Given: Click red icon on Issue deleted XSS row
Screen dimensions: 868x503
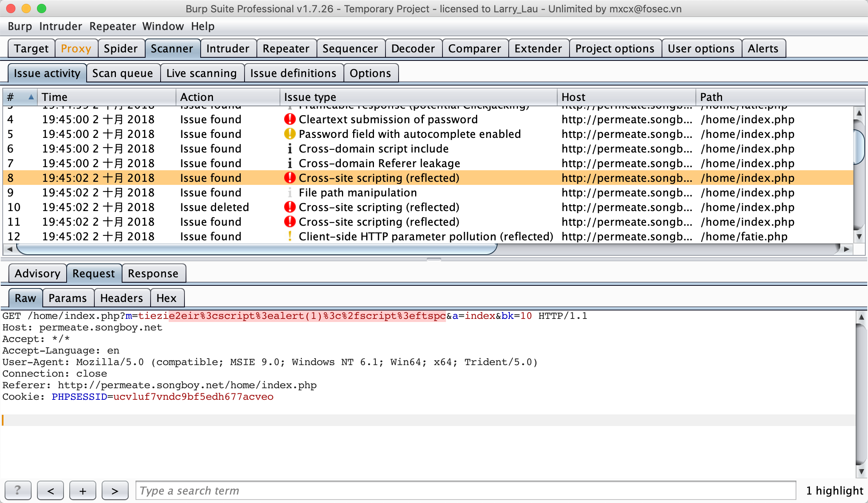Looking at the screenshot, I should pos(290,207).
